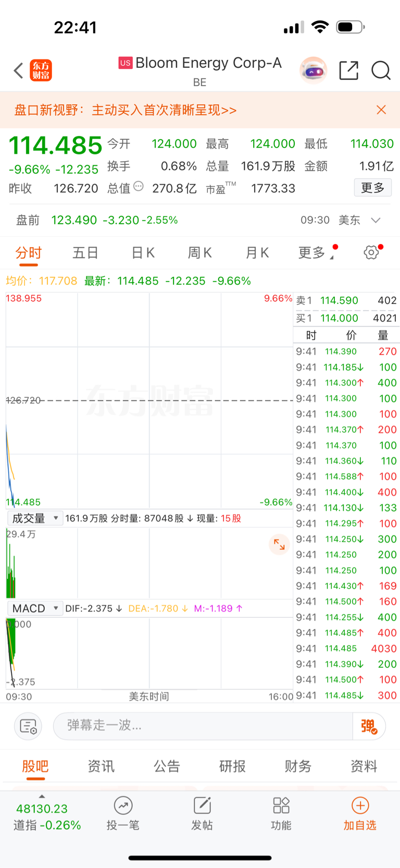Viewport: 400px width, 868px height.
Task: Switch to the 分时 chart tab
Action: (28, 253)
